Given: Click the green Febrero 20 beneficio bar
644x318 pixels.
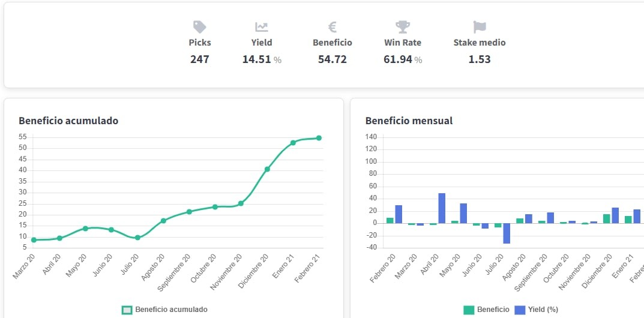Looking at the screenshot, I should click(x=390, y=221).
